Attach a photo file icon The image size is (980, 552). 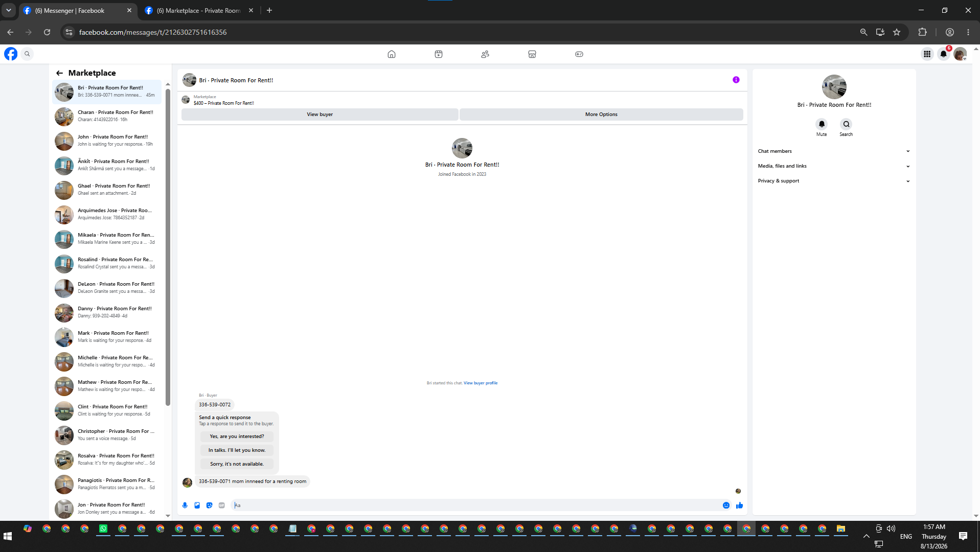[x=197, y=505]
